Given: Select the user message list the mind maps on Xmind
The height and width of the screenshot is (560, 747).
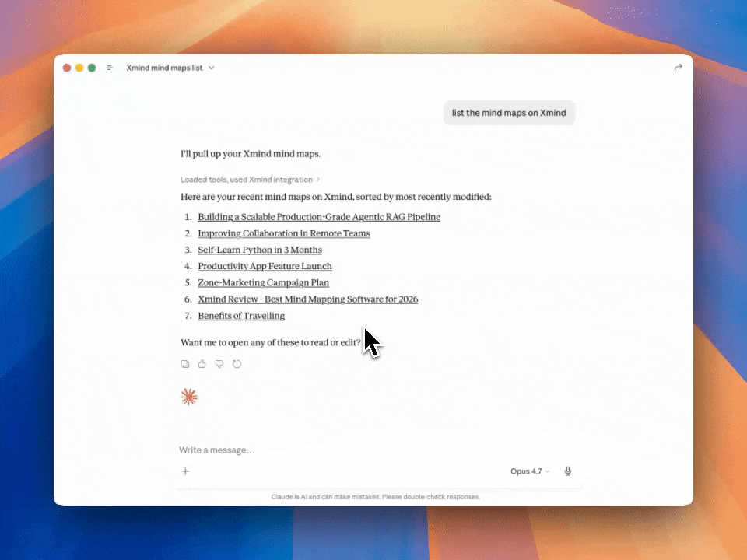Looking at the screenshot, I should 509,113.
